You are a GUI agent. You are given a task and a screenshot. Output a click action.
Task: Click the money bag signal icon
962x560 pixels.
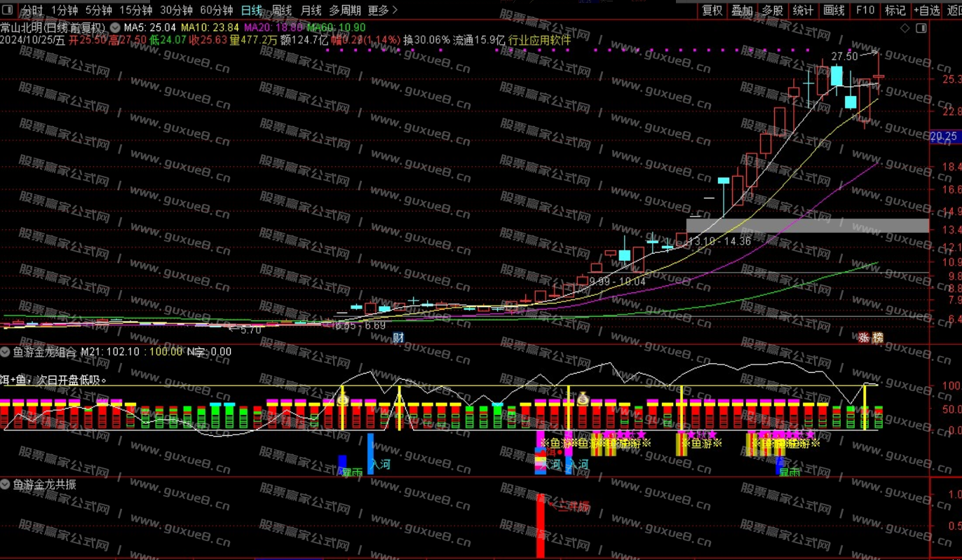click(583, 399)
